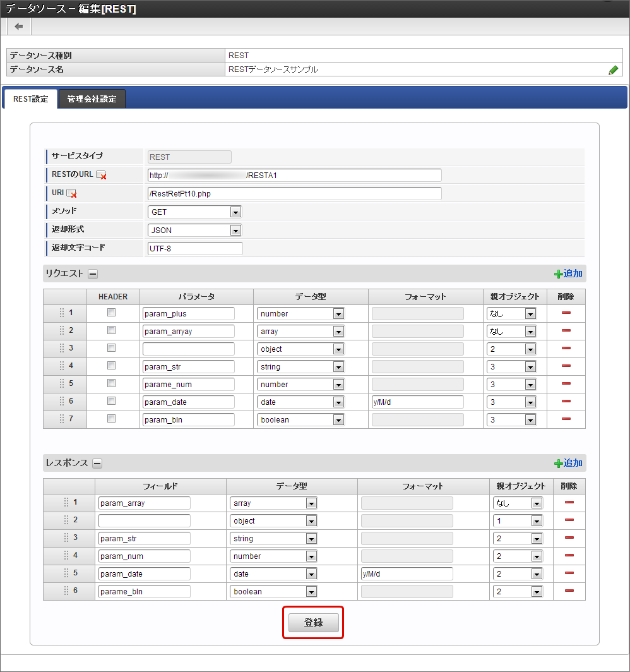Click the 返却文字コード UTF-8 field
This screenshot has width=630, height=672.
click(x=195, y=248)
